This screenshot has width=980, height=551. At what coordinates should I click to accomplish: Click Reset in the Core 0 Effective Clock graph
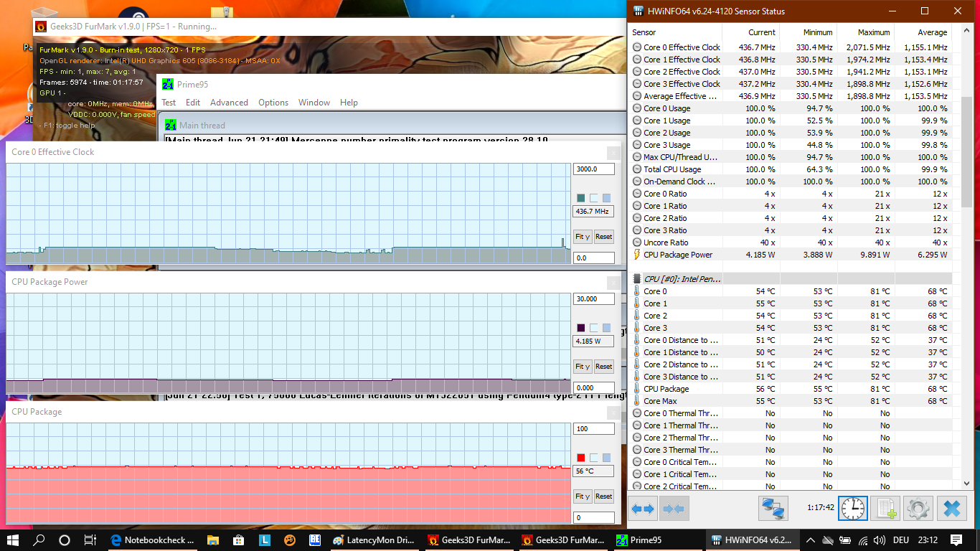click(604, 237)
